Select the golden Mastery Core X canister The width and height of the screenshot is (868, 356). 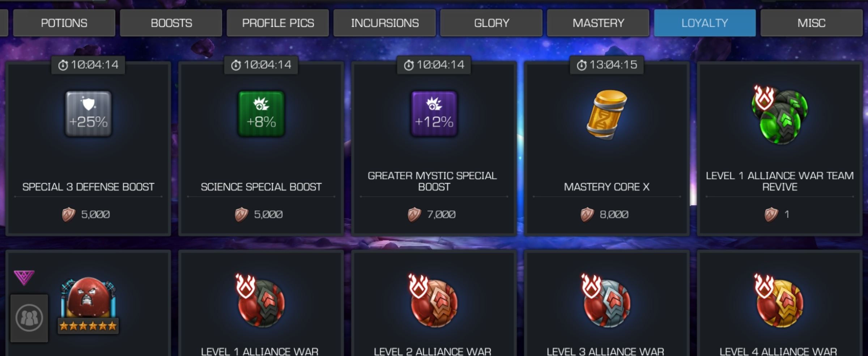coord(607,114)
